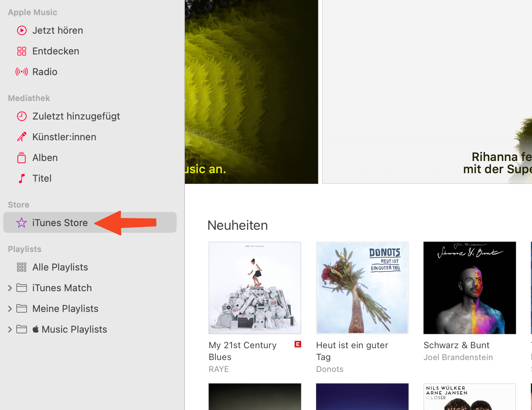532x410 pixels.
Task: Expand the Meine Playlists folder
Action: pyautogui.click(x=10, y=309)
